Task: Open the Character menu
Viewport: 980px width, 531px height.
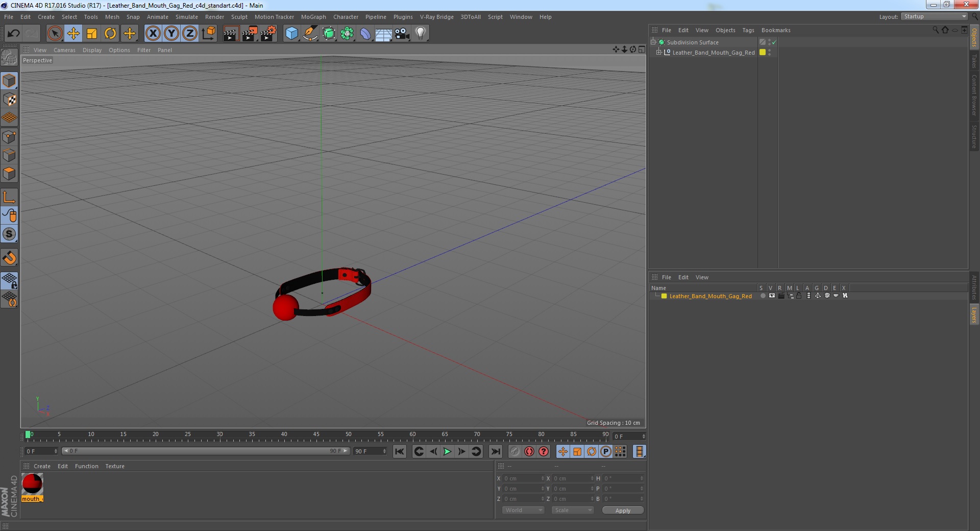Action: 346,17
